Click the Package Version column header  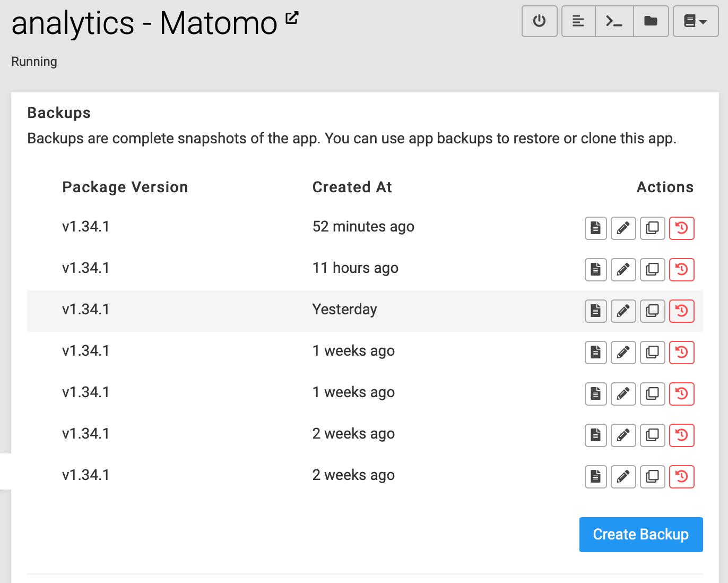(125, 187)
